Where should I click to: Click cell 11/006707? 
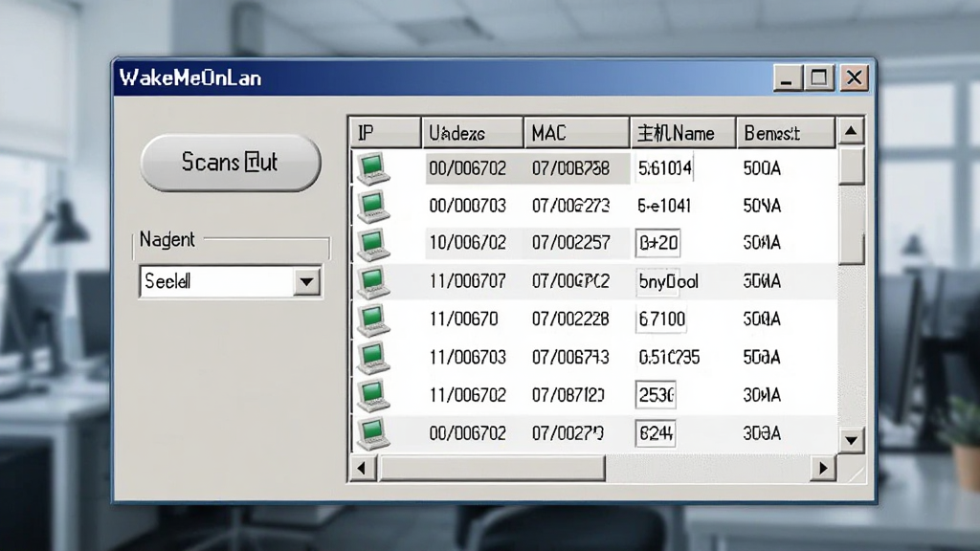click(467, 281)
